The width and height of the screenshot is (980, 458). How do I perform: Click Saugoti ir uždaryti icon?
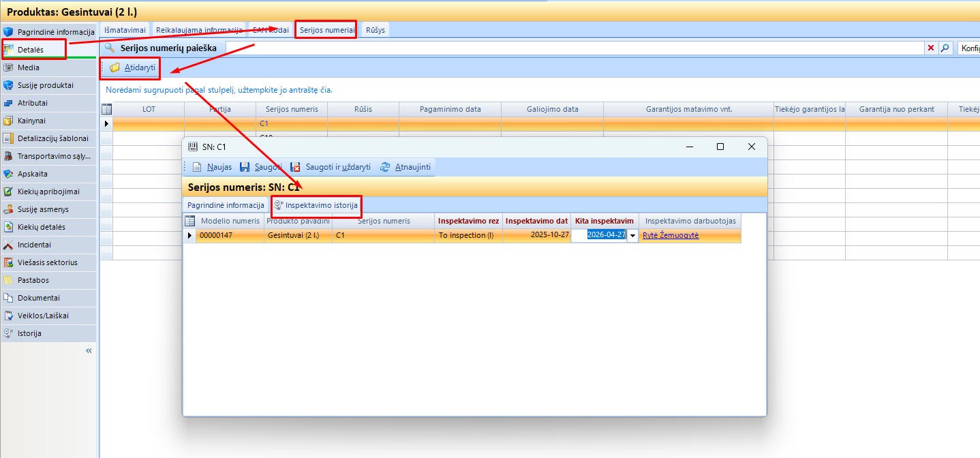[x=296, y=167]
